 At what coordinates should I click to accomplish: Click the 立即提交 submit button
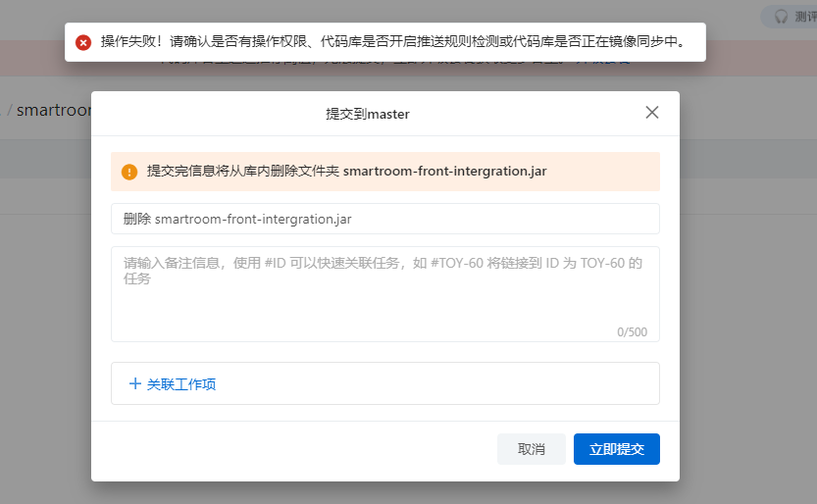(x=616, y=449)
